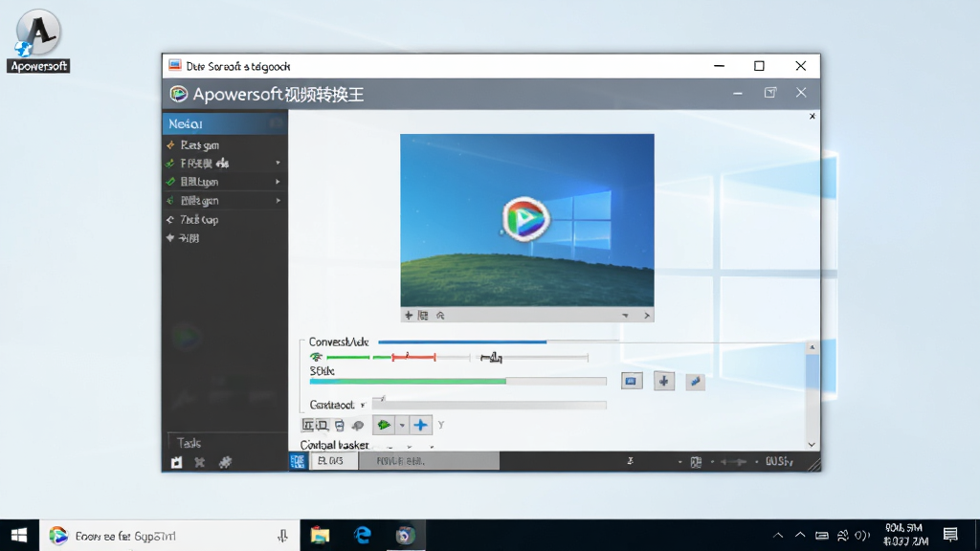Viewport: 980px width, 551px height.
Task: Click the long green progress bar
Action: (408, 381)
